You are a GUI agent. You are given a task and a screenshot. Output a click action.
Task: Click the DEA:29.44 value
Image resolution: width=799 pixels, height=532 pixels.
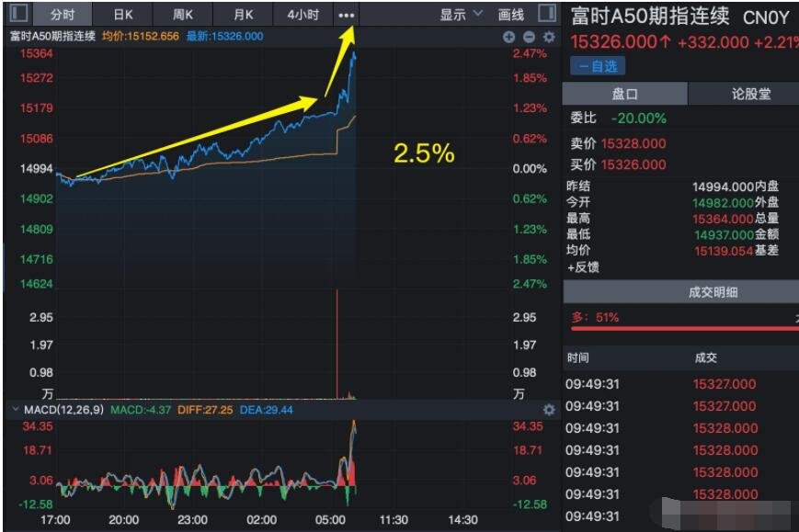coord(267,410)
